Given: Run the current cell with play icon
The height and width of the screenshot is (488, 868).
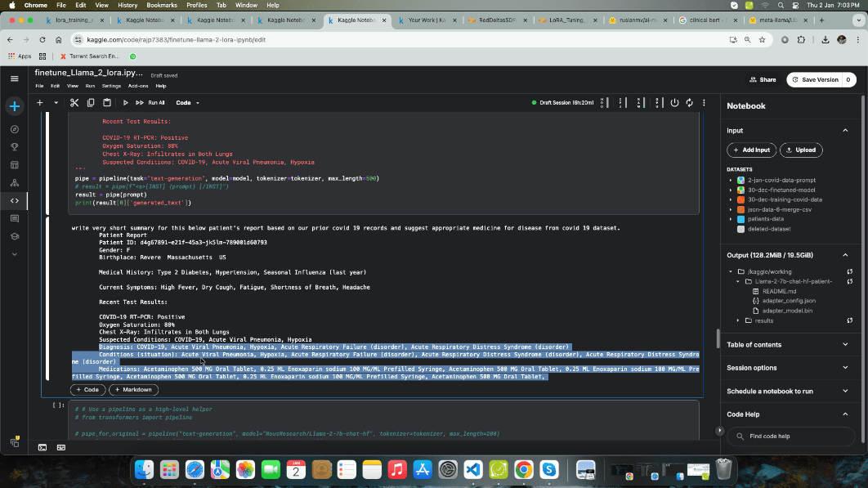Looking at the screenshot, I should 125,103.
